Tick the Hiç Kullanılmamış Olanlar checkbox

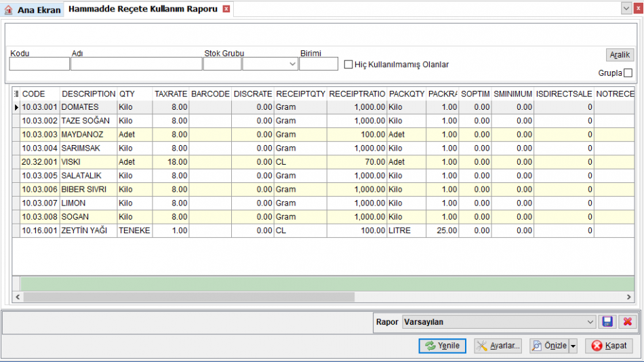[x=348, y=64]
